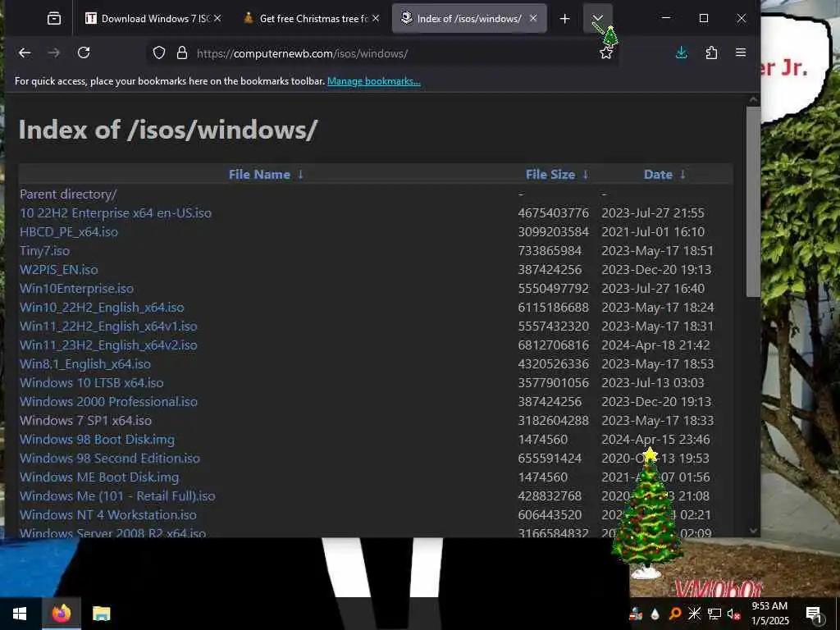Open the network tray icon
The height and width of the screenshot is (630, 840).
point(714,614)
